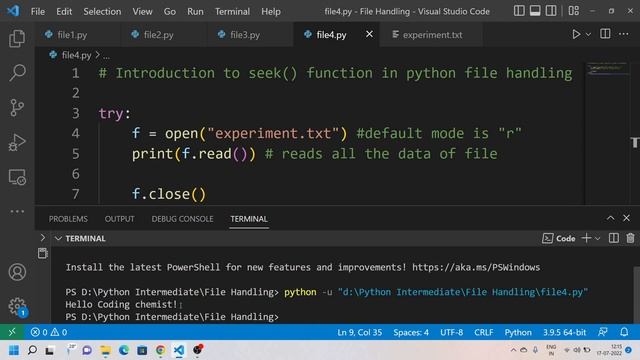Select Python language mode

click(518, 332)
